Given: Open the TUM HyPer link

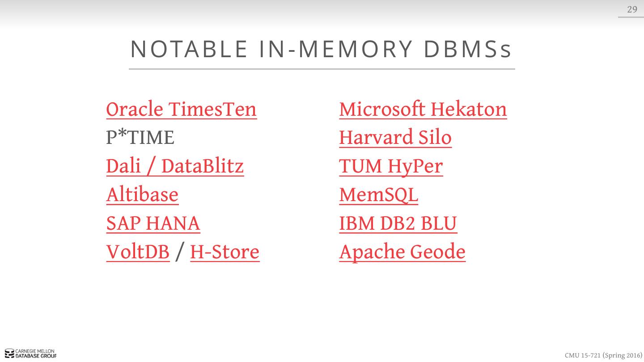Looking at the screenshot, I should (391, 167).
